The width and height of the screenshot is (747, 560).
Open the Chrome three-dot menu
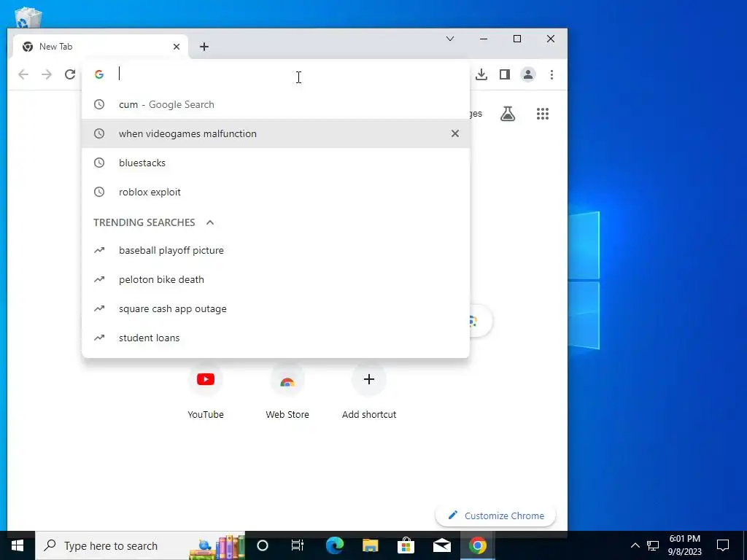[551, 74]
